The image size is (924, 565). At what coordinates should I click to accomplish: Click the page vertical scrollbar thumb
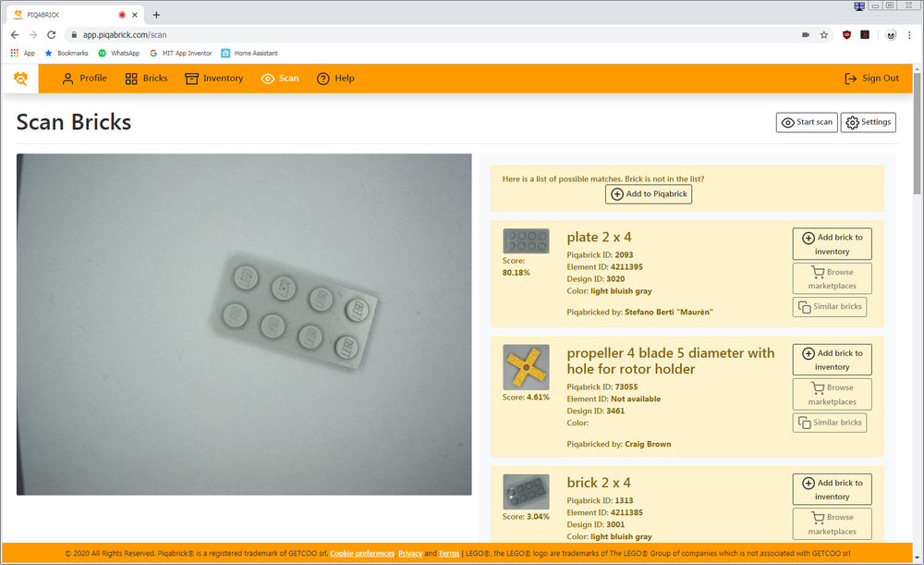coord(917,133)
